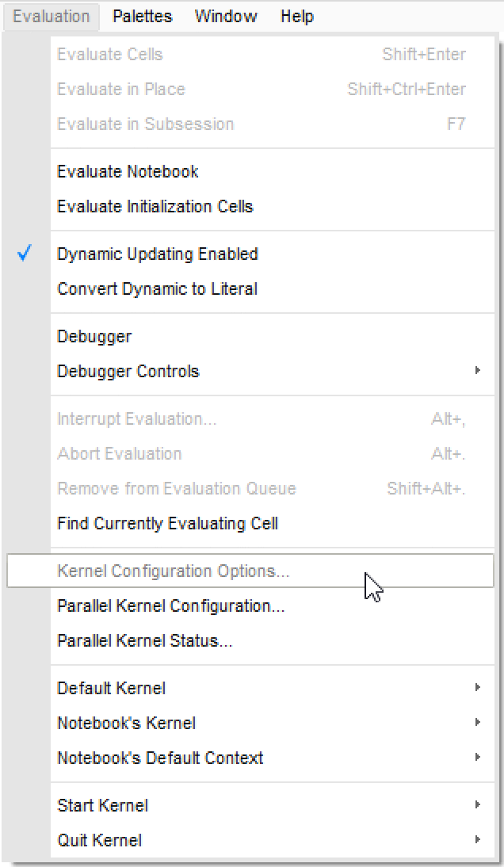The height and width of the screenshot is (867, 504).
Task: Show Parallel Kernel Status
Action: pos(145,640)
